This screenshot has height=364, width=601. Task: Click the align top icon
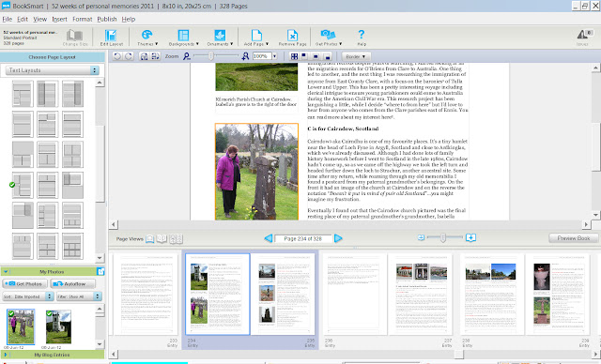pyautogui.click(x=304, y=56)
